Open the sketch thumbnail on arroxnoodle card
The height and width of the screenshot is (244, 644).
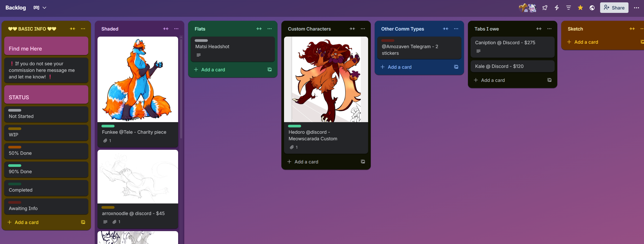(x=138, y=177)
